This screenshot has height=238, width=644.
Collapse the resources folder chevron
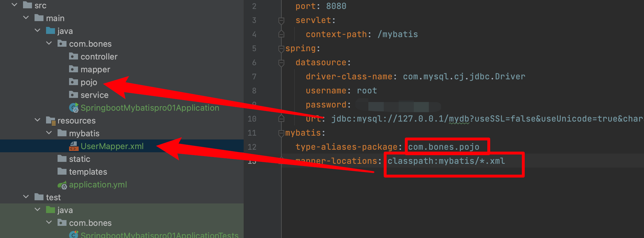pyautogui.click(x=38, y=120)
